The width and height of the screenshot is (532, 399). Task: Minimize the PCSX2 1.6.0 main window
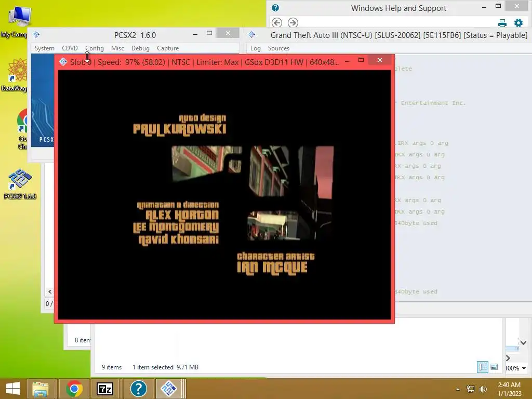(x=195, y=34)
